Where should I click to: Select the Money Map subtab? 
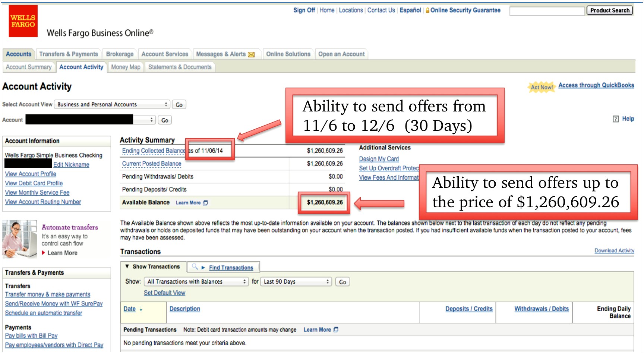126,67
